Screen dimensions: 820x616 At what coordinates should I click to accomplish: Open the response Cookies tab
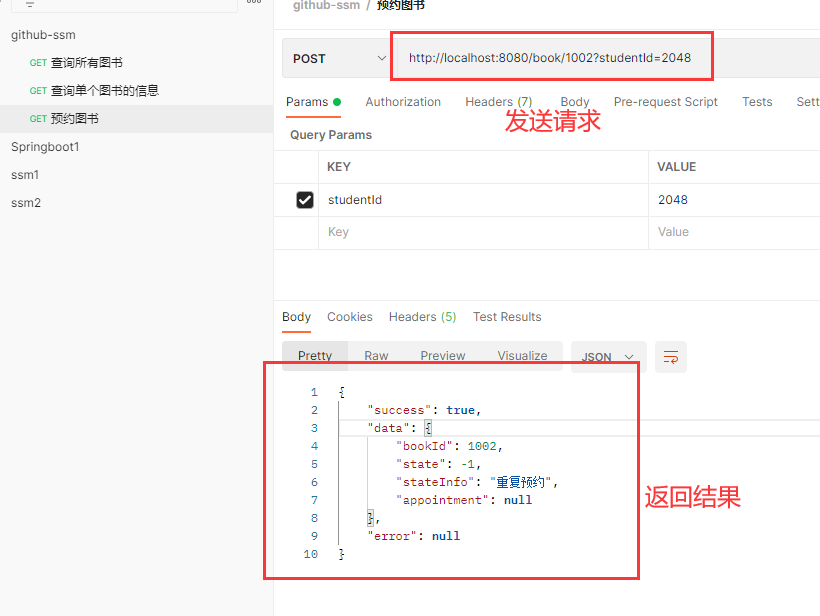click(x=349, y=317)
